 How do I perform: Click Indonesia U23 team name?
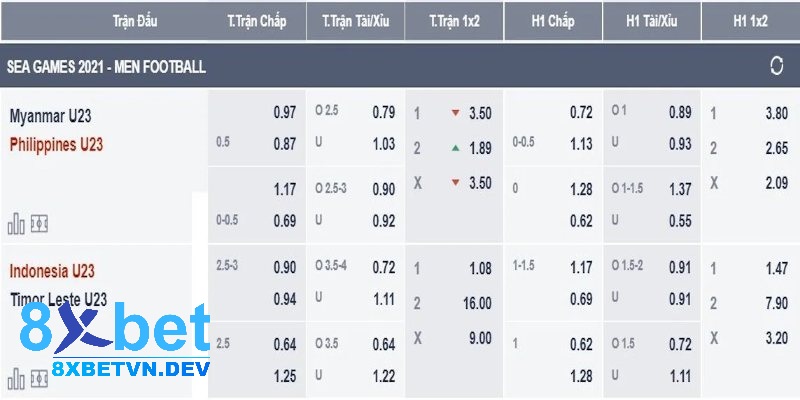click(x=52, y=270)
